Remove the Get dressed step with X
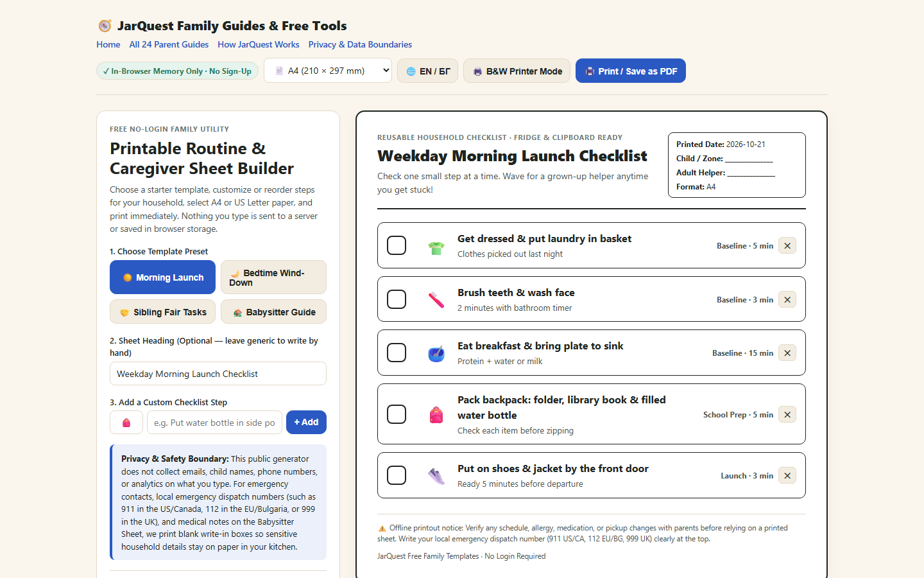The height and width of the screenshot is (578, 924). click(787, 245)
